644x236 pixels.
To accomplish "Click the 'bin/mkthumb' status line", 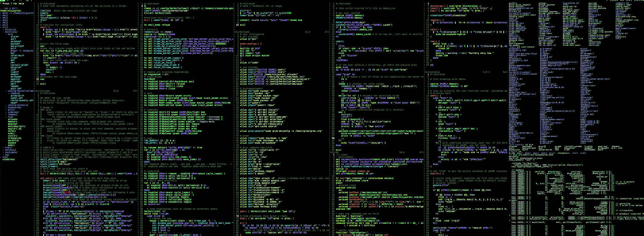I will [x=282, y=32].
